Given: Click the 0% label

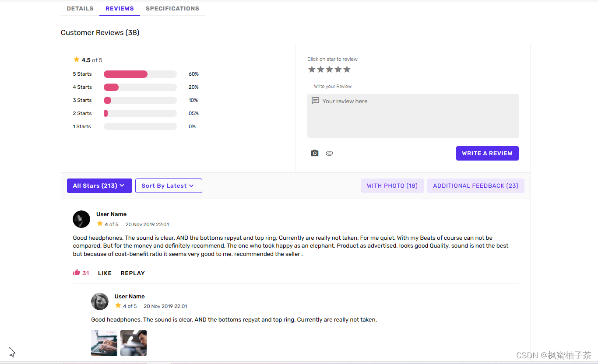Looking at the screenshot, I should click(x=192, y=126).
